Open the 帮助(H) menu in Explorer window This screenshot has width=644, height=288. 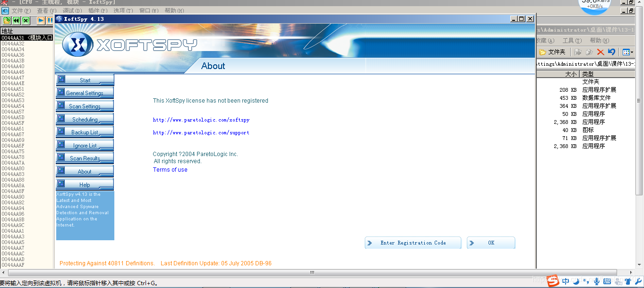pos(600,41)
